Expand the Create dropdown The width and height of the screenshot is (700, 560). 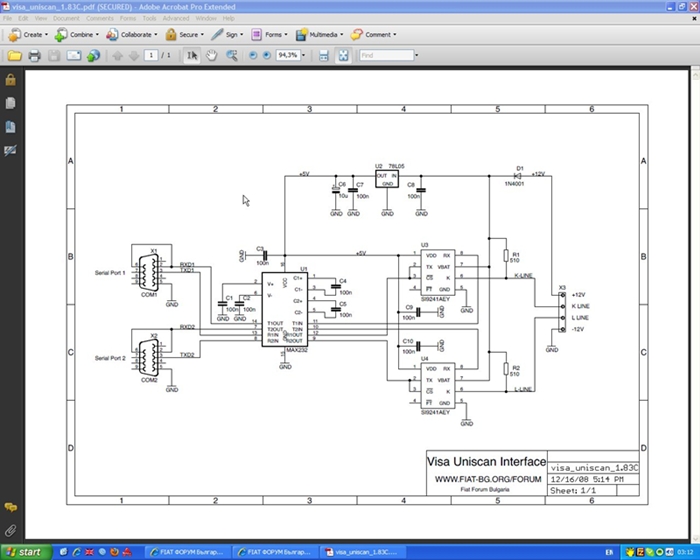pos(27,34)
